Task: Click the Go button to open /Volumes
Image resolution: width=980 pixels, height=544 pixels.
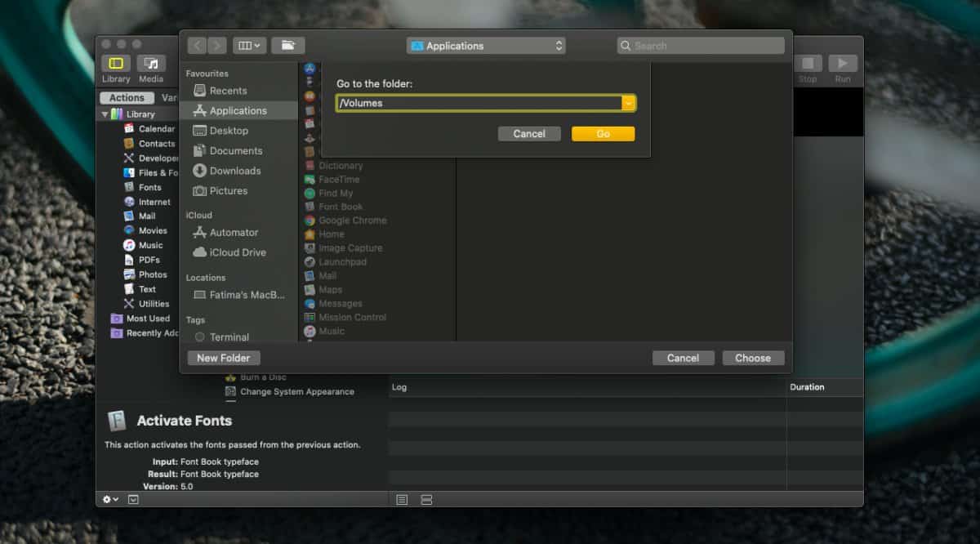Action: (x=603, y=133)
